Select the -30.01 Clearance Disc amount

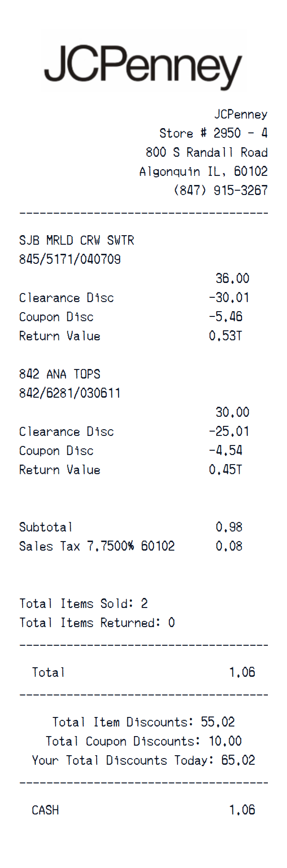point(229,297)
